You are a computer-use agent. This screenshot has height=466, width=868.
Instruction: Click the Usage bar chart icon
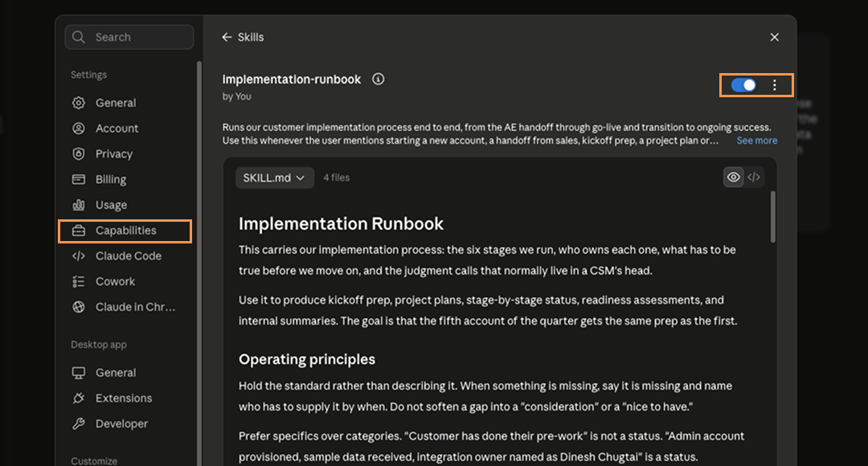click(x=79, y=205)
